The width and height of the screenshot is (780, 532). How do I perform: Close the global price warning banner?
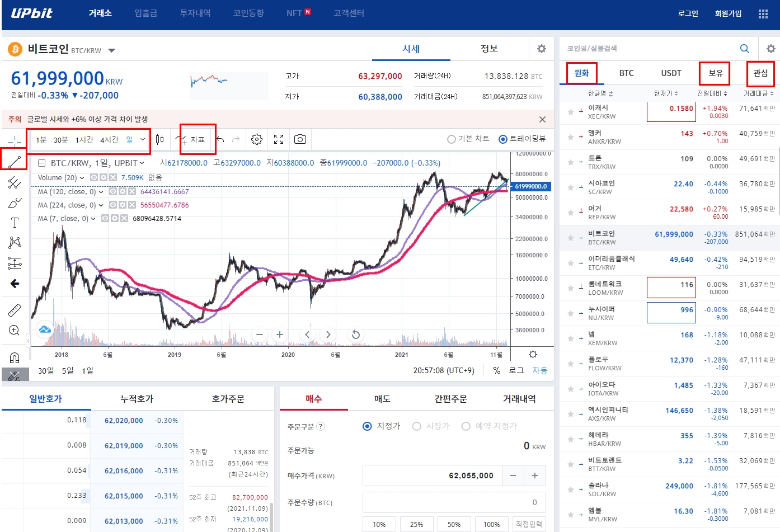pyautogui.click(x=542, y=119)
